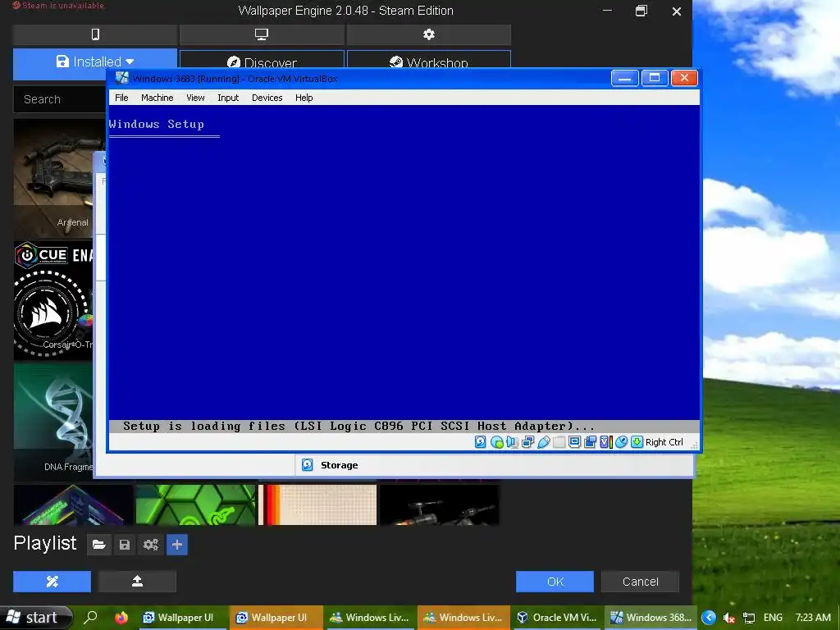
Task: Save playlist with floppy disk icon
Action: 125,545
